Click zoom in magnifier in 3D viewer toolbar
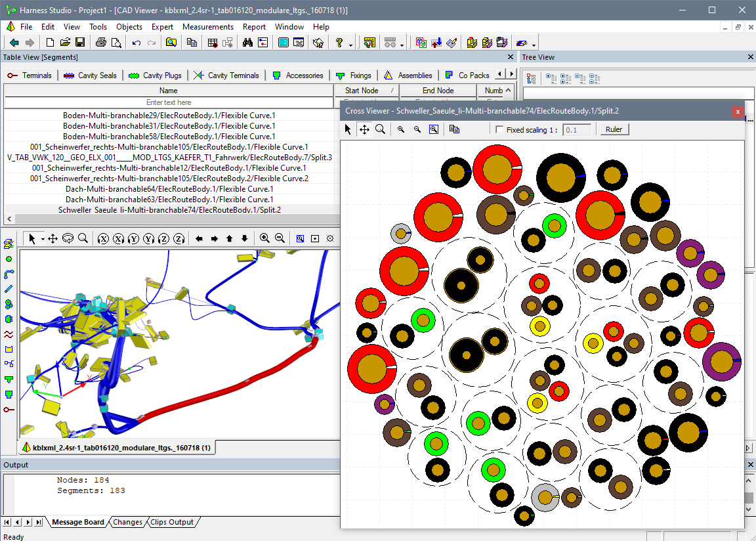Viewport: 756px width, 541px height. (264, 239)
